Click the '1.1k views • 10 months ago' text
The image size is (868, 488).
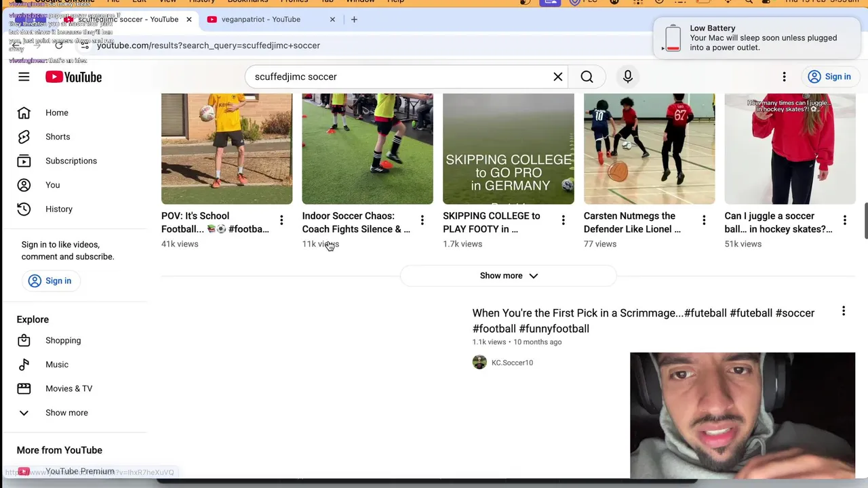coord(517,342)
